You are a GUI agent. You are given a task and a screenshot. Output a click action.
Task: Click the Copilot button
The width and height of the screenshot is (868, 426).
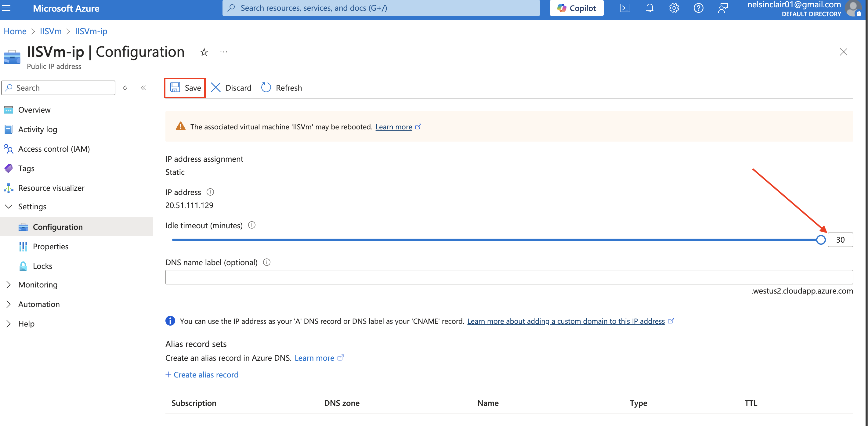point(577,8)
